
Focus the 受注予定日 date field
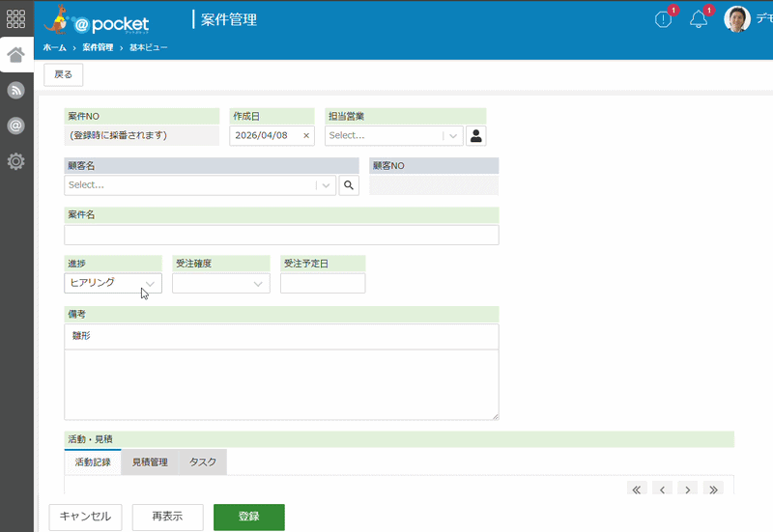click(323, 283)
